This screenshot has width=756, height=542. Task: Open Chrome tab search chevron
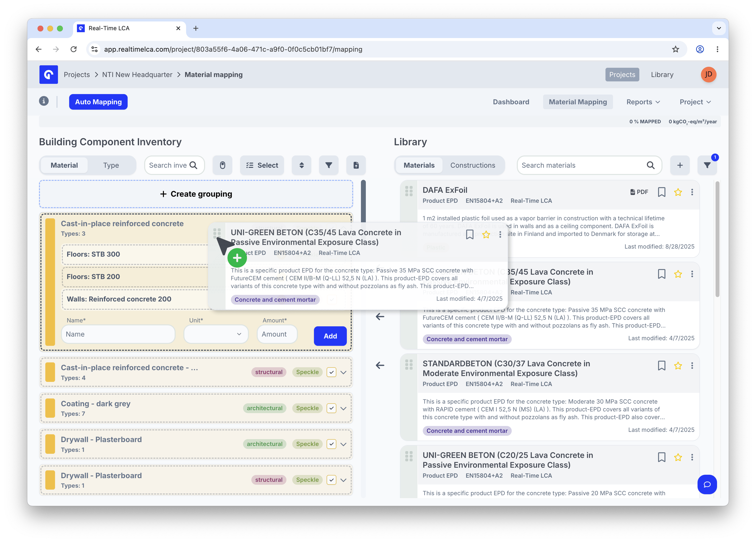719,28
